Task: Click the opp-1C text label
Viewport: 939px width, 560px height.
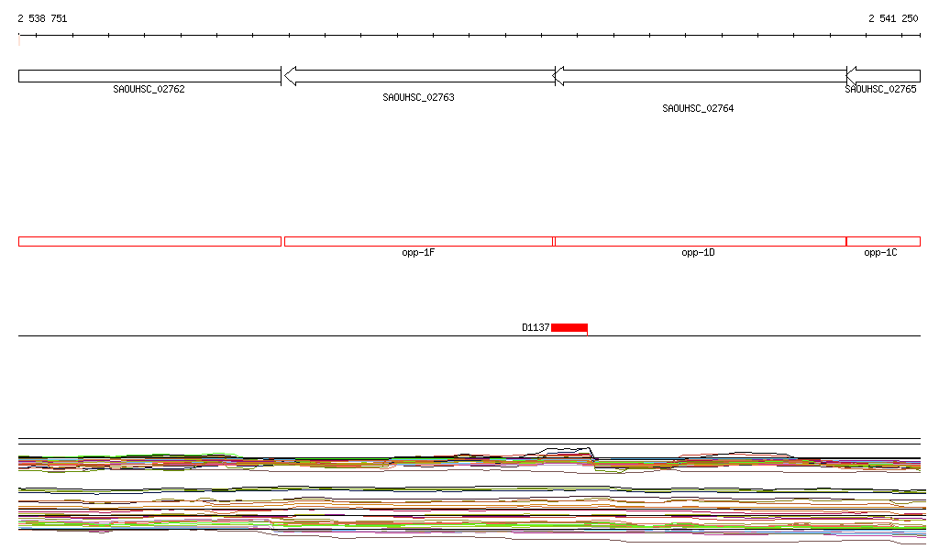Action: pos(880,253)
